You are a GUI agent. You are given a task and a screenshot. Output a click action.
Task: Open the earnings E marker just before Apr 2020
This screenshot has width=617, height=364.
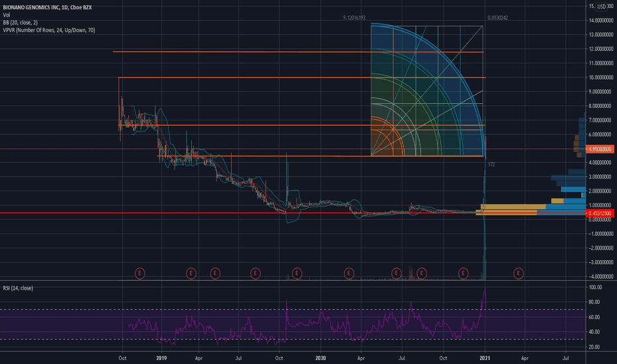tap(349, 273)
